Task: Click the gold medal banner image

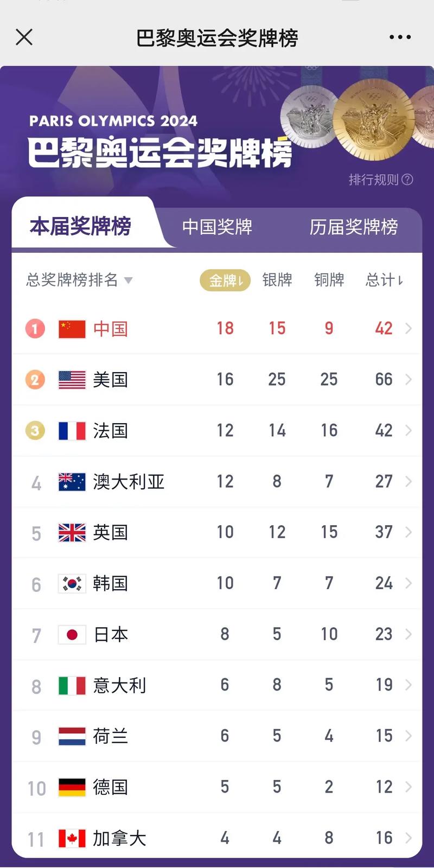Action: pyautogui.click(x=373, y=119)
